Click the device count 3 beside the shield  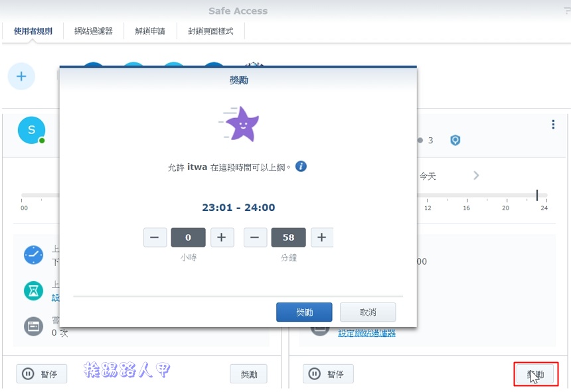(x=430, y=141)
